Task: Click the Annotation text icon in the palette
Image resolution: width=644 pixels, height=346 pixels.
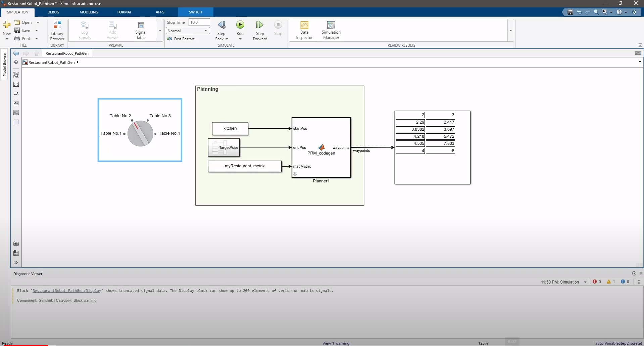Action: click(16, 103)
